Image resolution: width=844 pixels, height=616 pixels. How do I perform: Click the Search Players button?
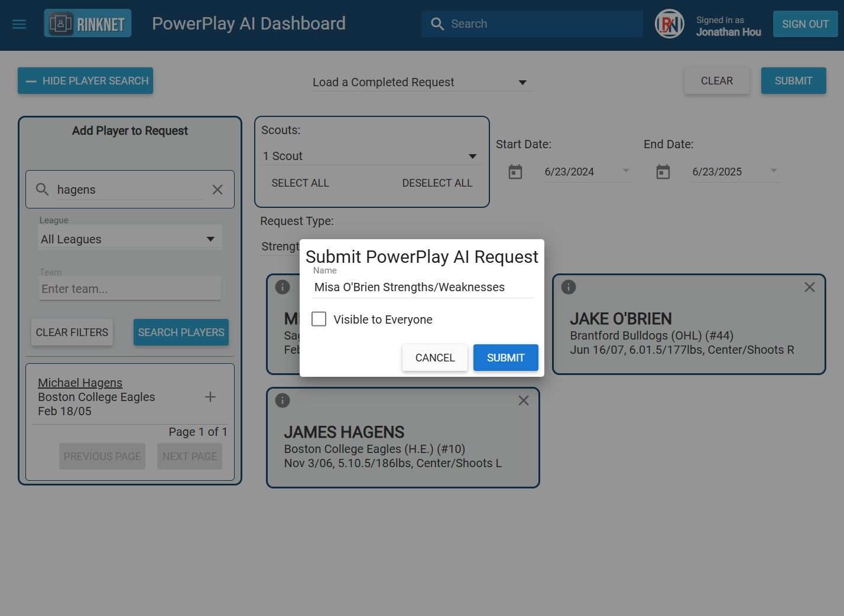[x=181, y=333]
